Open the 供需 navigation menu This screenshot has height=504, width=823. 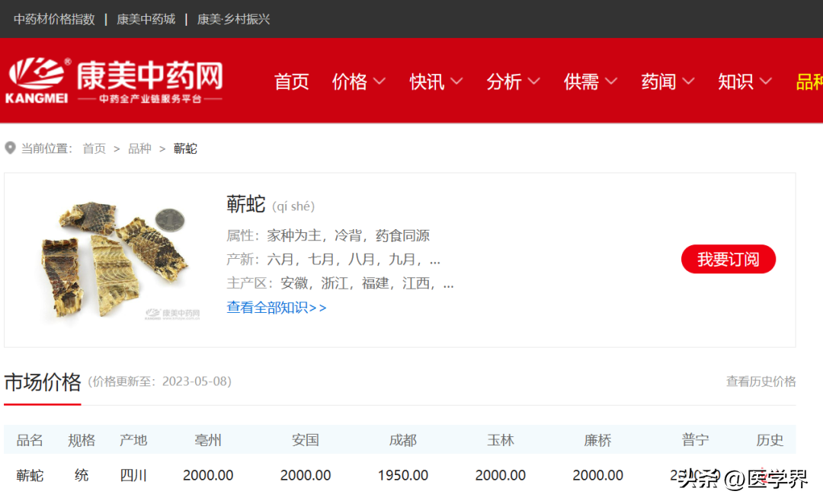click(x=581, y=81)
